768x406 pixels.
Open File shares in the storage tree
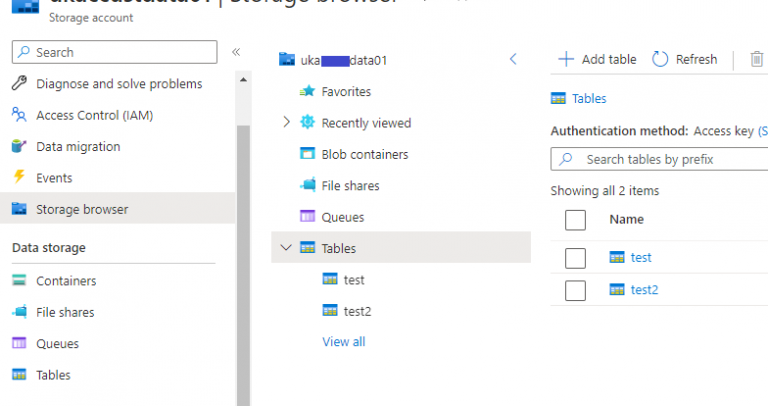(x=350, y=186)
